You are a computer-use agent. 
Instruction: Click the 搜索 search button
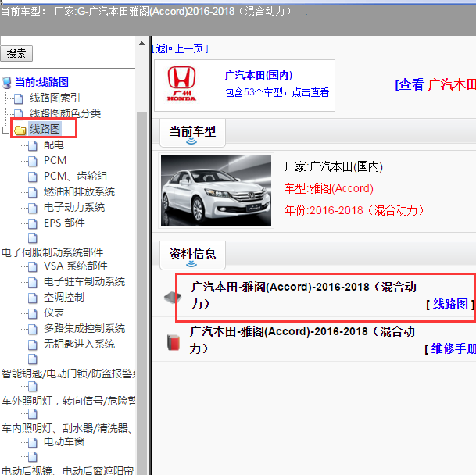[16, 53]
